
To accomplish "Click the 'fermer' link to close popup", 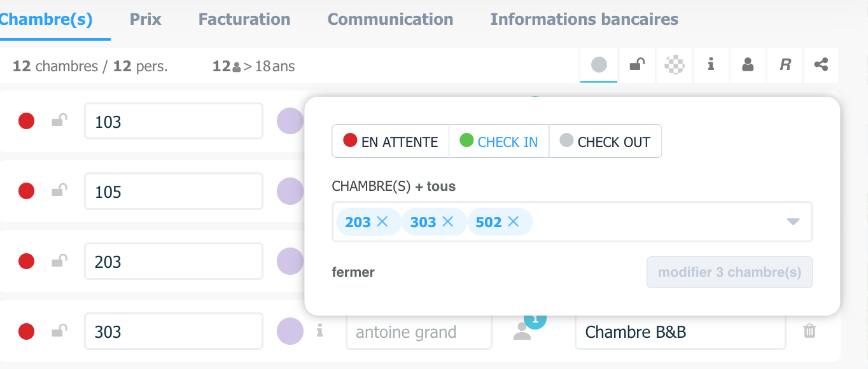I will tap(353, 272).
